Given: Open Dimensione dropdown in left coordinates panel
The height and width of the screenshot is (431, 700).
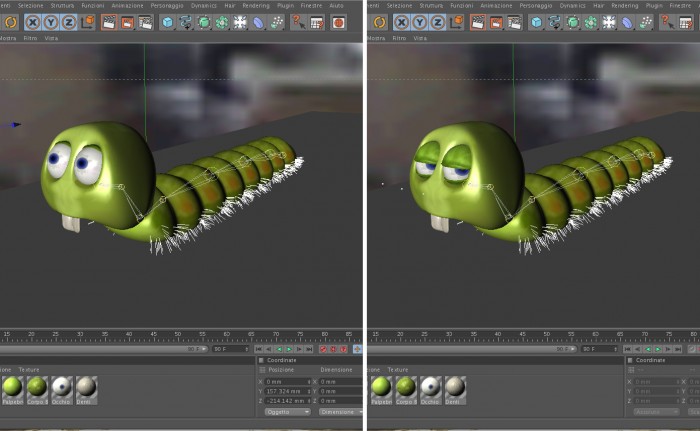Looking at the screenshot, I should click(x=341, y=412).
